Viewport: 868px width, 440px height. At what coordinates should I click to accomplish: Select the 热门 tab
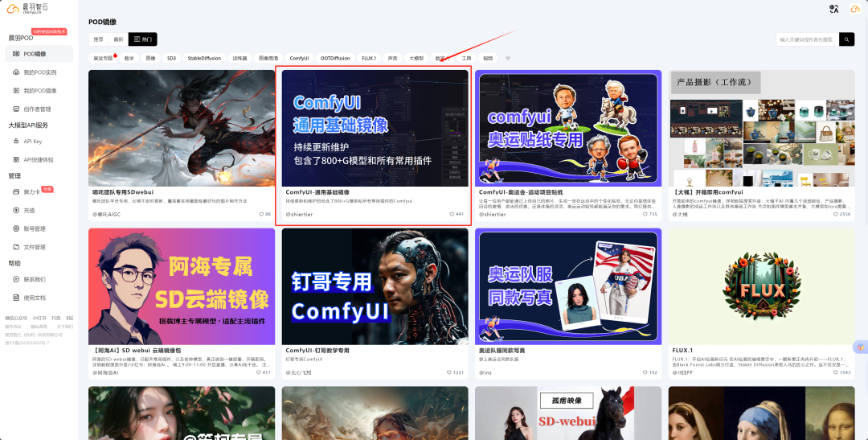click(x=143, y=39)
